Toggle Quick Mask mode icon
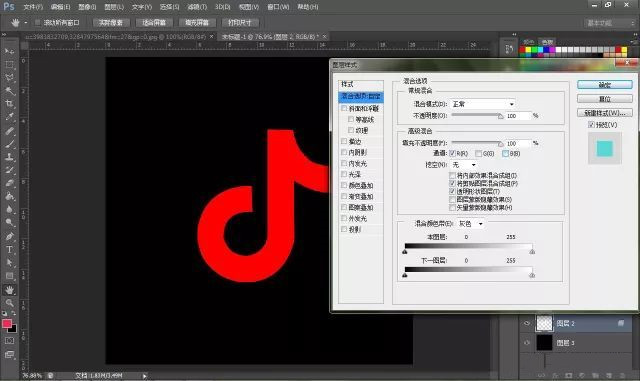640x381 pixels. point(9,341)
